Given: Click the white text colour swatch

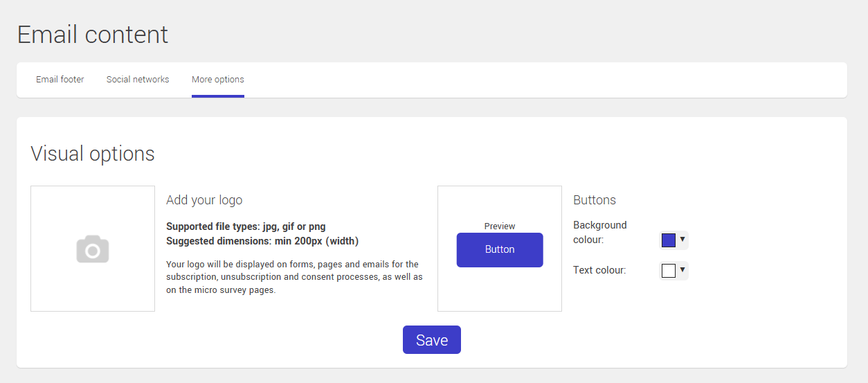Looking at the screenshot, I should 669,271.
